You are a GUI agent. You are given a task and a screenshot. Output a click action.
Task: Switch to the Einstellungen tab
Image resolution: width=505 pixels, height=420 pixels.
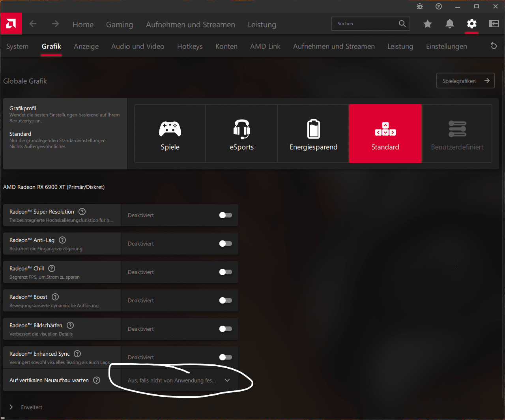pos(447,47)
